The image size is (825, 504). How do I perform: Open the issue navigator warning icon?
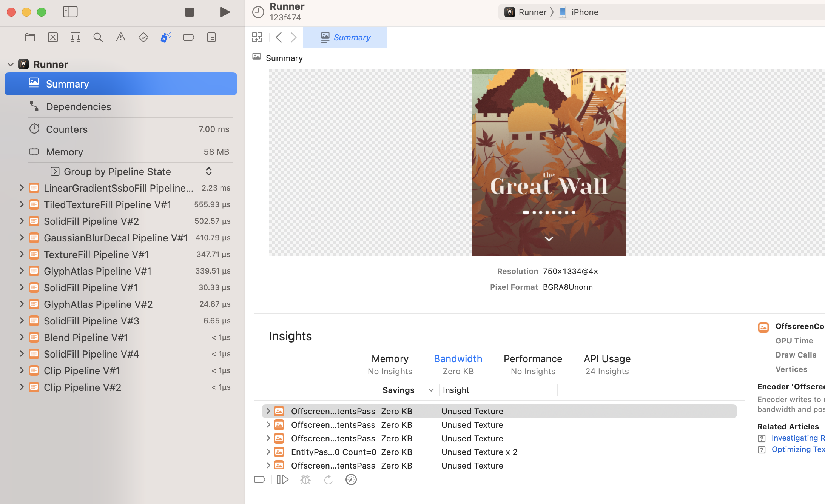coord(121,37)
